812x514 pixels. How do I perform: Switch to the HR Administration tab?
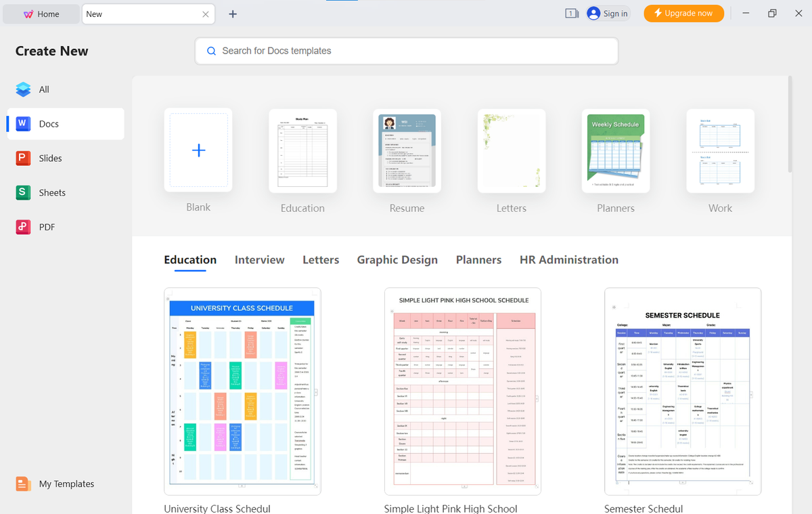pyautogui.click(x=569, y=259)
